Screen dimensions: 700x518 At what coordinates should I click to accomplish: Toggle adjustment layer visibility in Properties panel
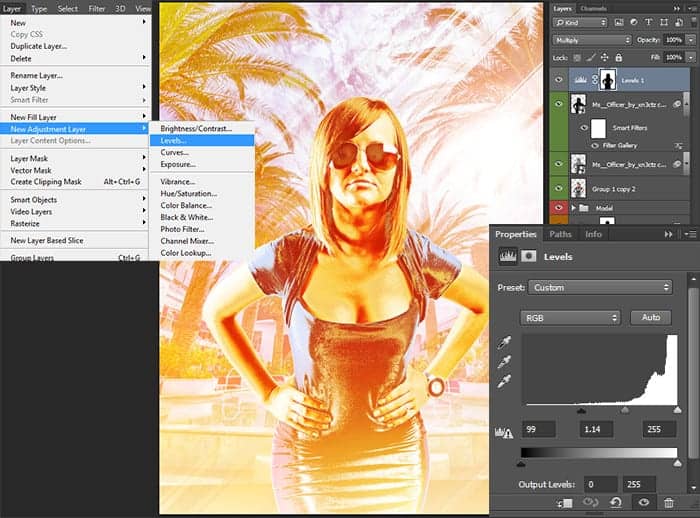click(x=644, y=503)
